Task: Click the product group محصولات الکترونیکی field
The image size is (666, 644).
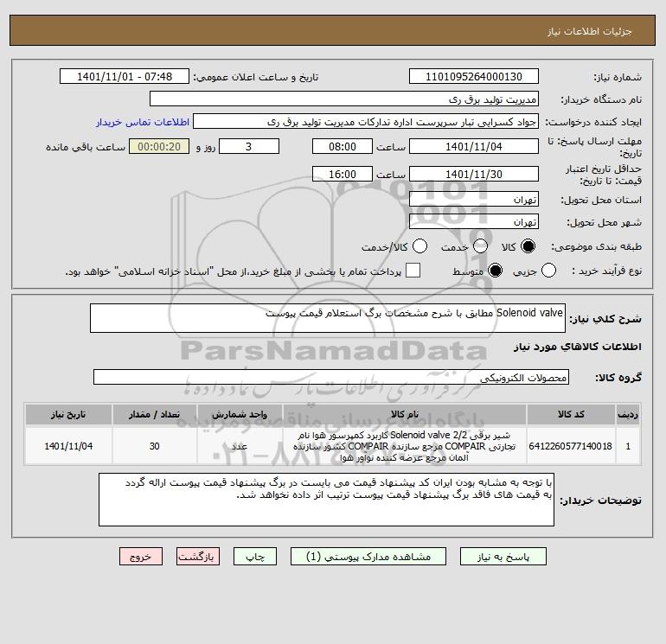Action: pyautogui.click(x=331, y=377)
